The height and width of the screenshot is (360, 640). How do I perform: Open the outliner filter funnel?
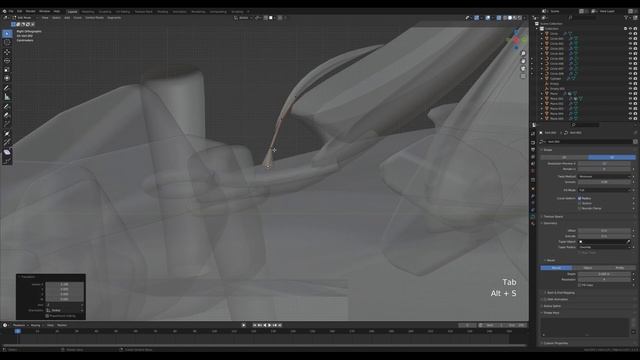(x=626, y=18)
